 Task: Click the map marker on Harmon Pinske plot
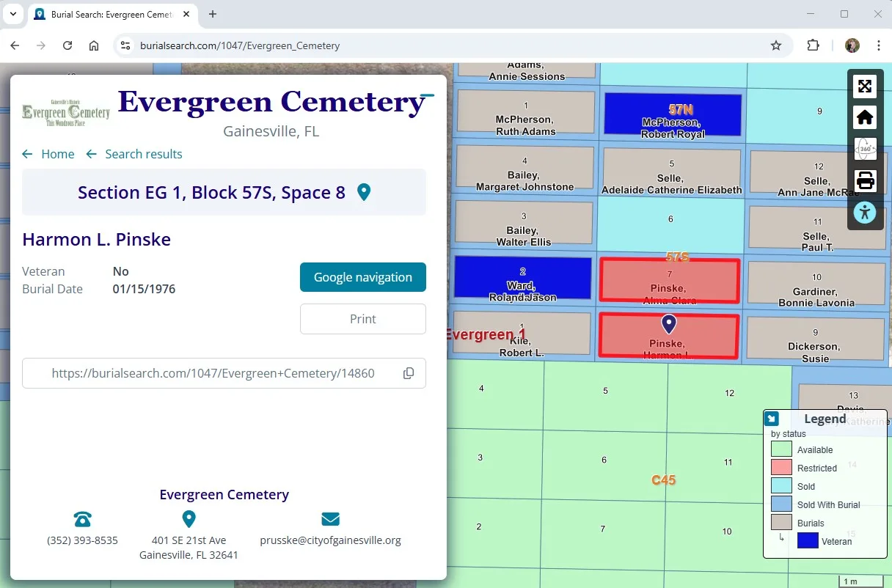tap(668, 323)
